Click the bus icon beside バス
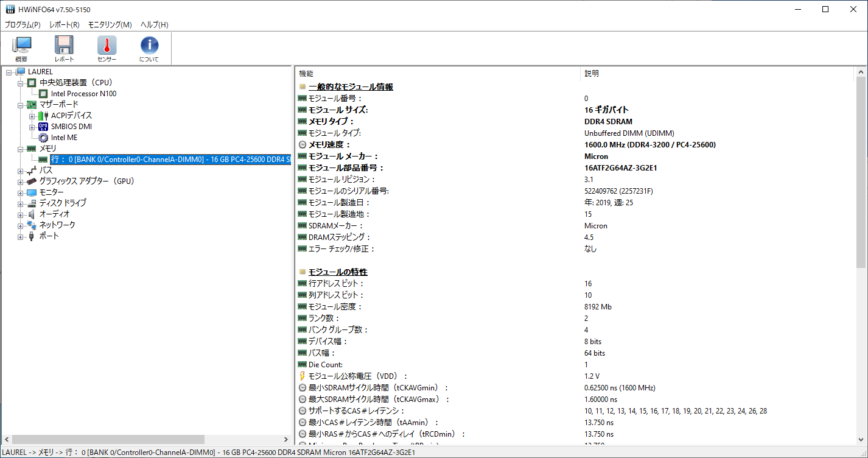Screen dimensions: 868x458 click(x=32, y=171)
